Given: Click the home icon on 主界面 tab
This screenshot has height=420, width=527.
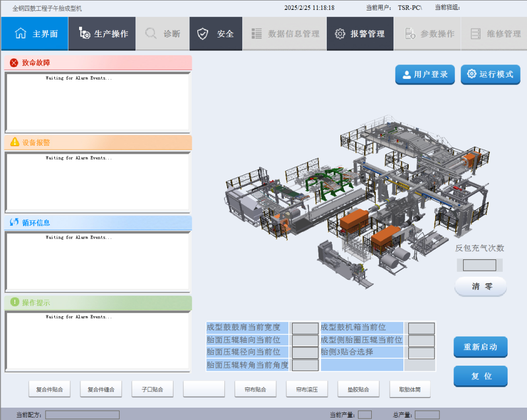Looking at the screenshot, I should 21,34.
